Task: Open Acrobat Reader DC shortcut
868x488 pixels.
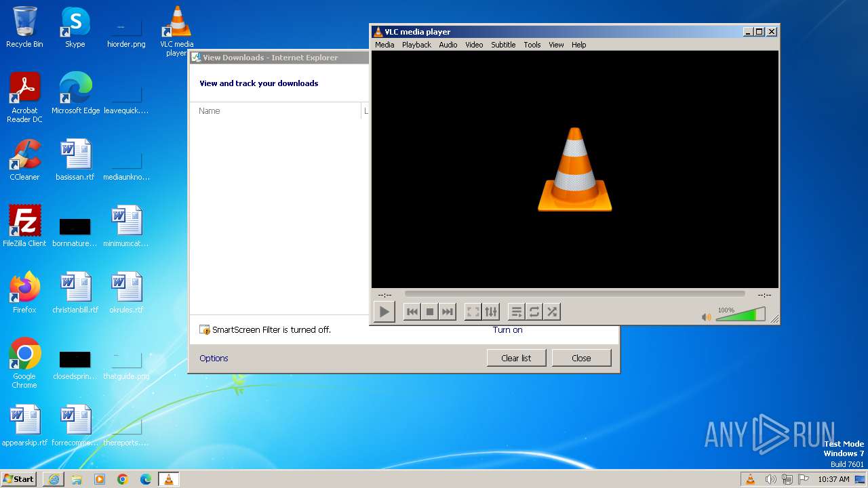Action: coord(24,98)
